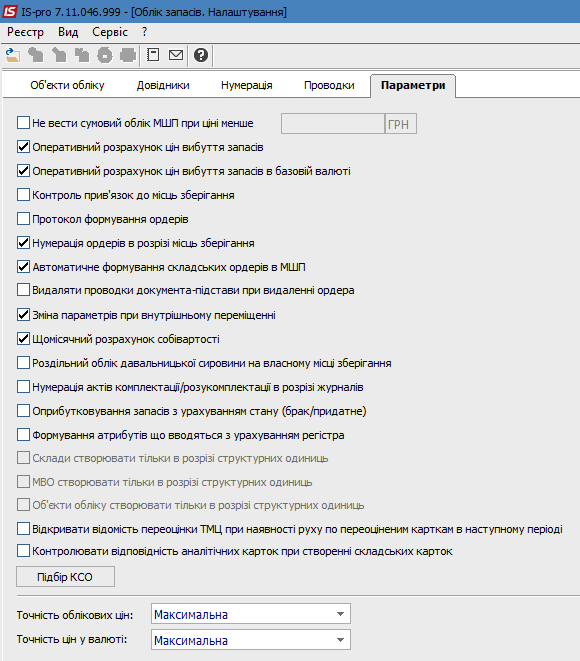580x661 pixels.
Task: Toggle 'Не вести сумовий облік МШП' checkbox
Action: 23,123
